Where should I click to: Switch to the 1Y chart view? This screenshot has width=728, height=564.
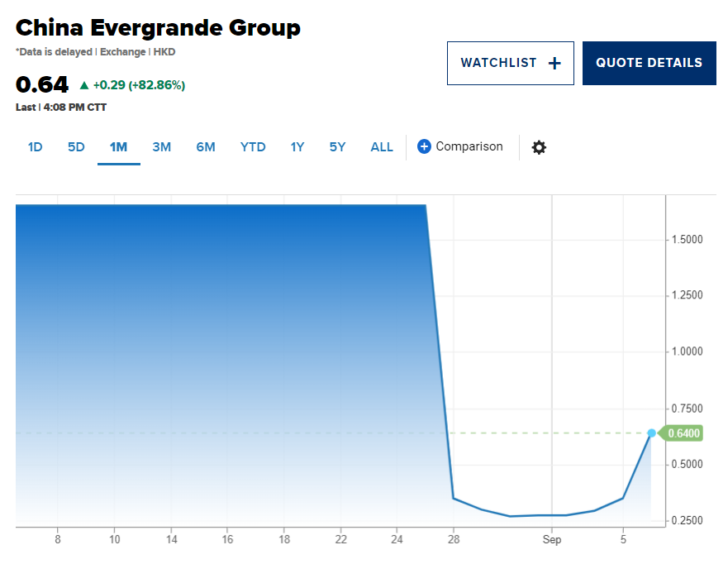pyautogui.click(x=297, y=147)
